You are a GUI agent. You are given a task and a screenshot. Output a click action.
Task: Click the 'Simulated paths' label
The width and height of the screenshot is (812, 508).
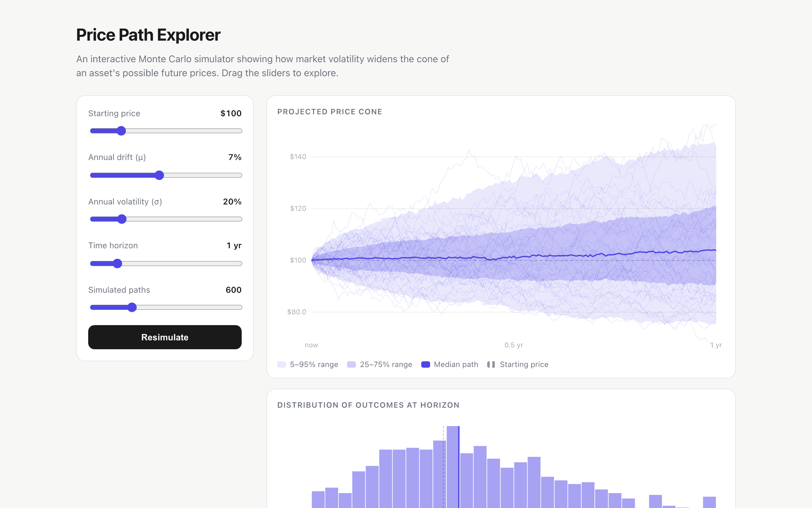point(119,290)
